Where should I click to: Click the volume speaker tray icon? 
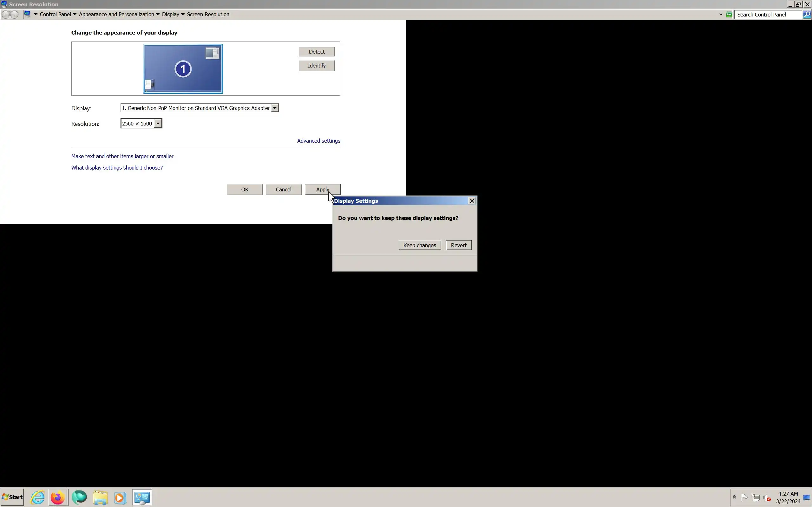point(766,497)
